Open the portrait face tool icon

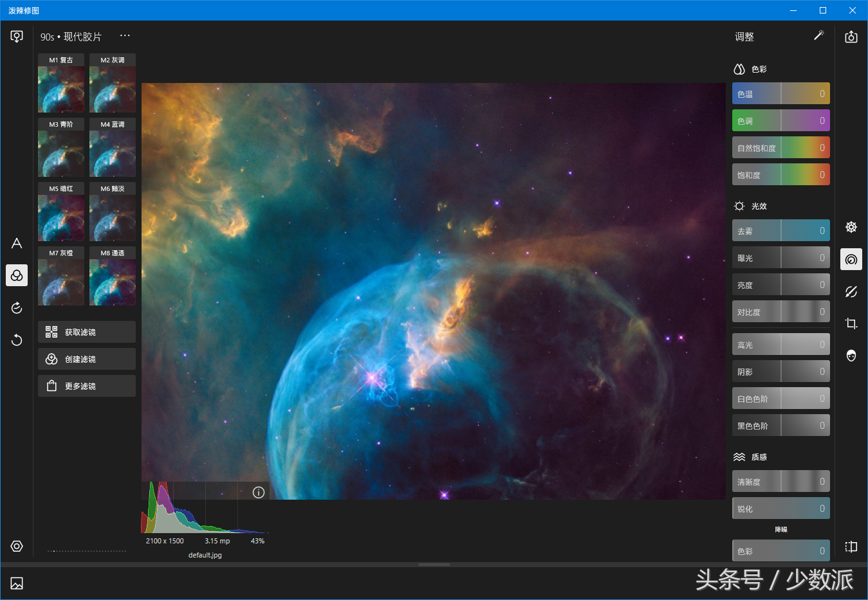[851, 356]
